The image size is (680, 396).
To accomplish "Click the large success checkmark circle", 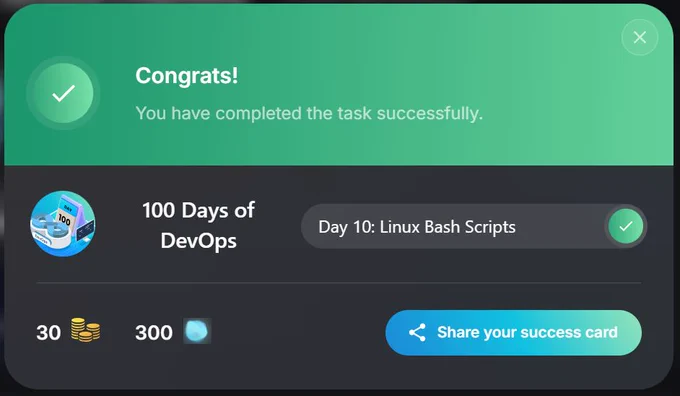I will [63, 93].
